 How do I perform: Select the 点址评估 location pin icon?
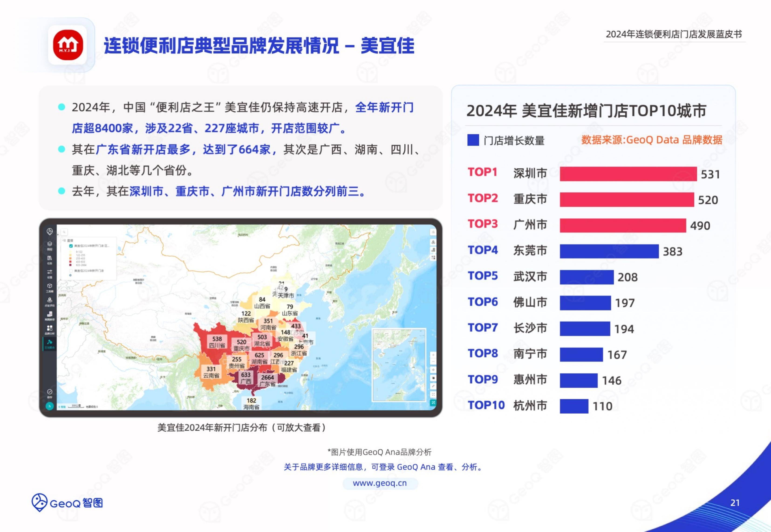click(50, 302)
